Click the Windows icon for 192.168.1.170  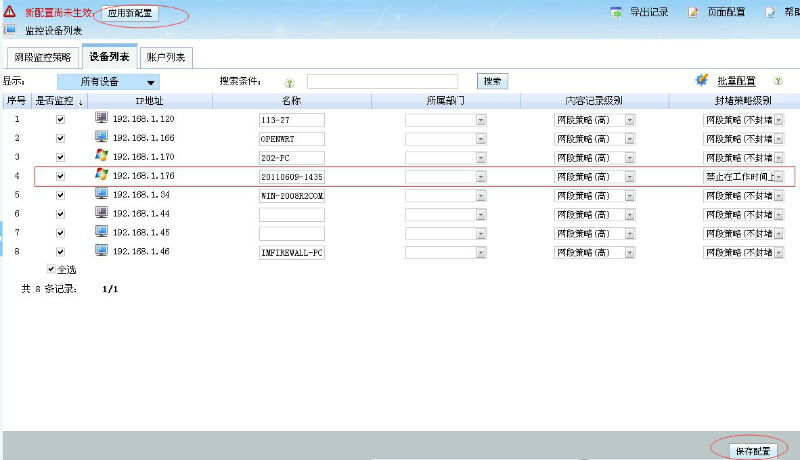[101, 156]
